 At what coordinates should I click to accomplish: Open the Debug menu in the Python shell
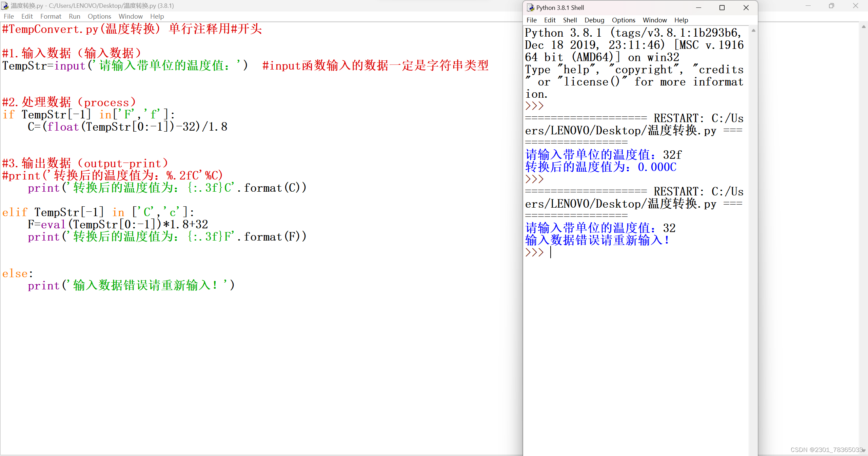(594, 20)
